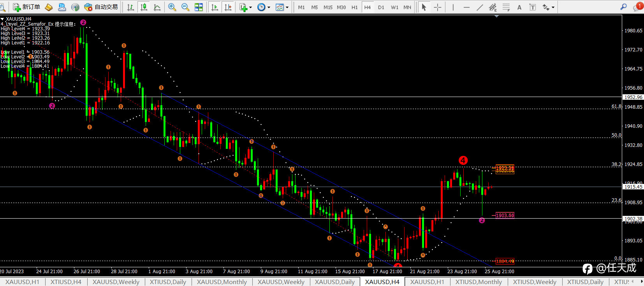Open a new order with the 新订单 button
The width and height of the screenshot is (644, 286).
click(26, 7)
